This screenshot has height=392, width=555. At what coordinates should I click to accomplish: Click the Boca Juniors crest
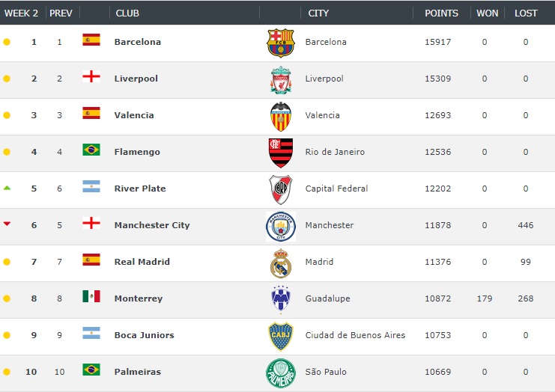281,336
